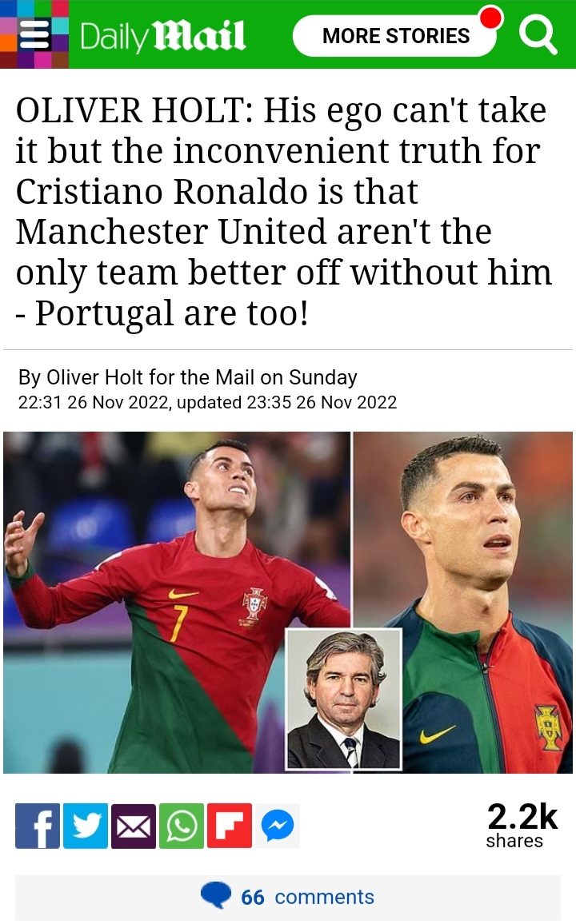Click the inset columnist portrait
The height and width of the screenshot is (924, 576).
coord(344,699)
